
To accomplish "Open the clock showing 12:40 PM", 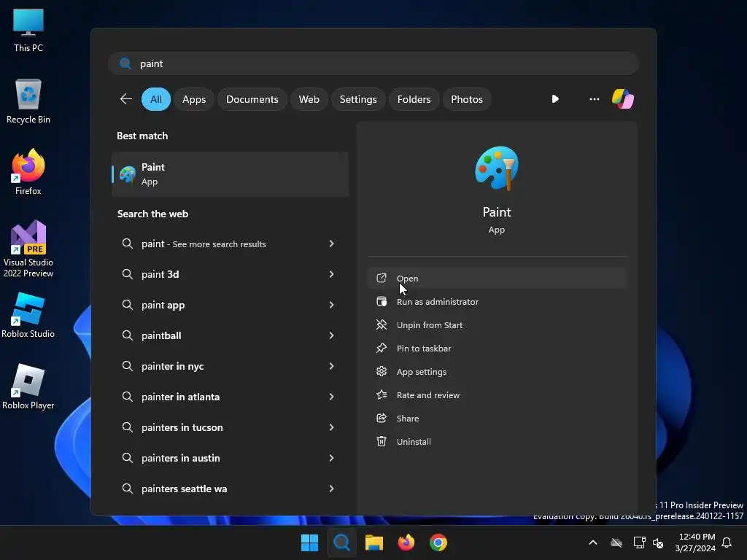I will click(695, 542).
